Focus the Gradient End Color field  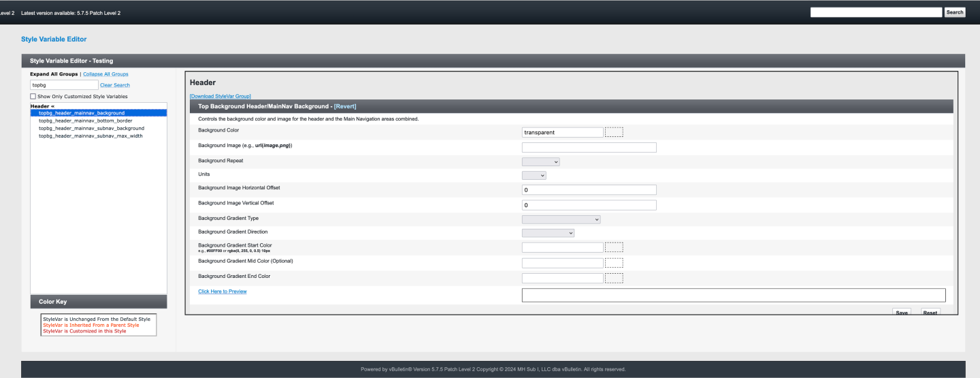coord(563,278)
